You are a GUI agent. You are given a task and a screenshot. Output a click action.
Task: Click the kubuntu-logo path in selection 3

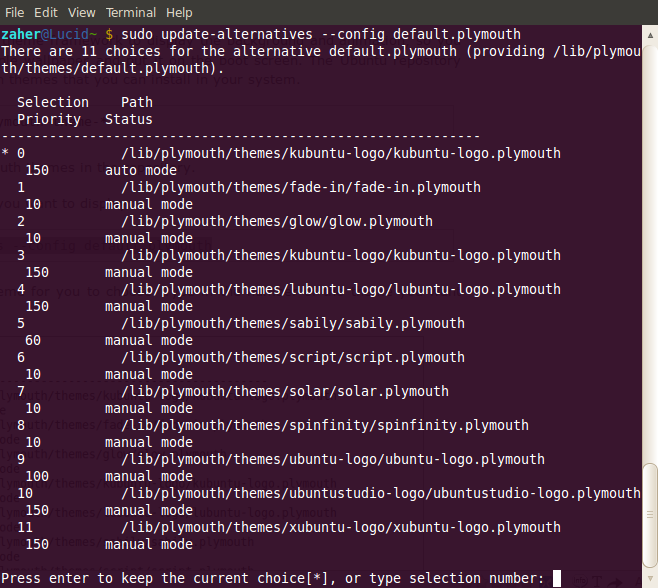pyautogui.click(x=341, y=255)
